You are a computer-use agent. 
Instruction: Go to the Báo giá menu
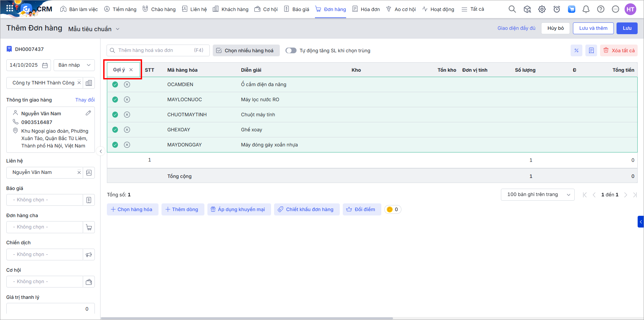(297, 9)
